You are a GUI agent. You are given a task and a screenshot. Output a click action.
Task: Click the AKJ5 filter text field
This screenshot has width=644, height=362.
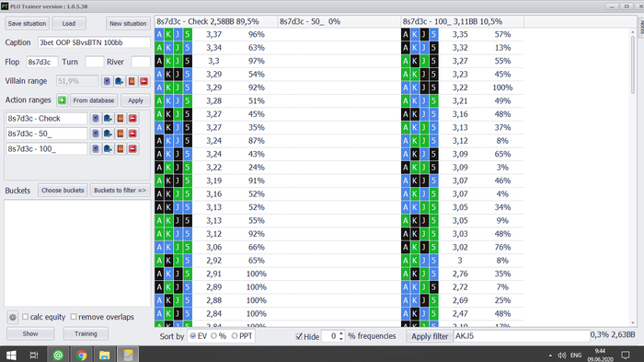pos(522,336)
